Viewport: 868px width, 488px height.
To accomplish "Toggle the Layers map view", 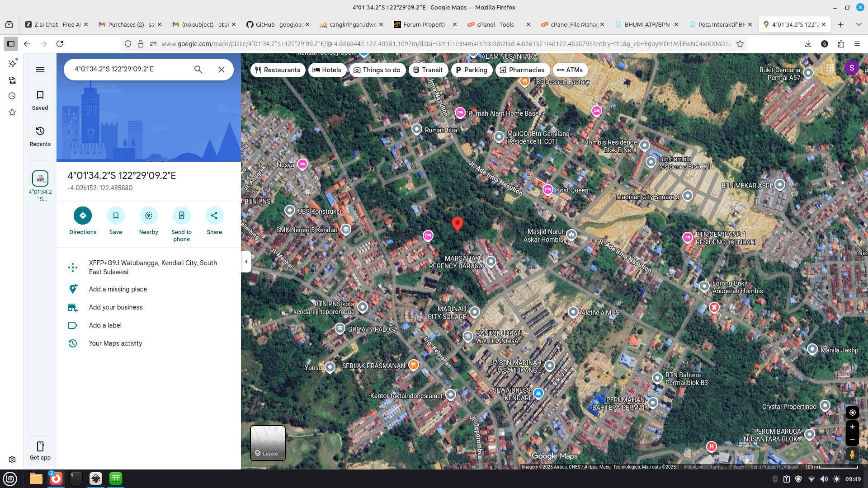I will pos(268,443).
